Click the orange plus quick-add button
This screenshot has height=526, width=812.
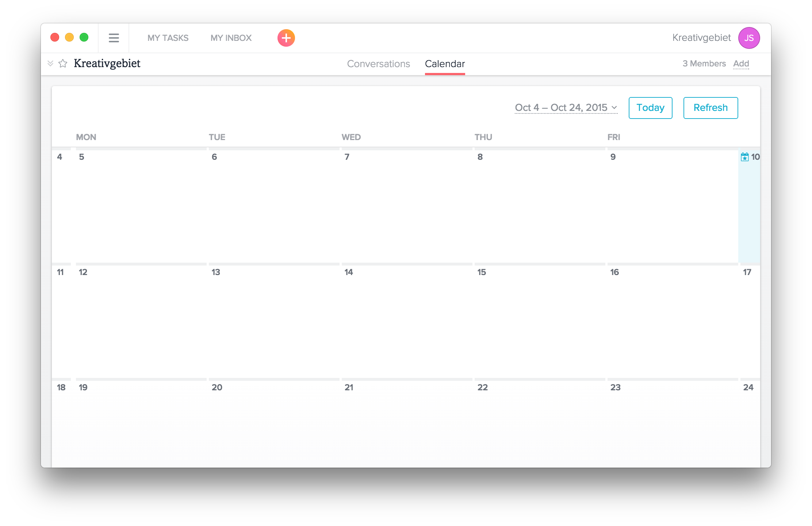pos(286,38)
